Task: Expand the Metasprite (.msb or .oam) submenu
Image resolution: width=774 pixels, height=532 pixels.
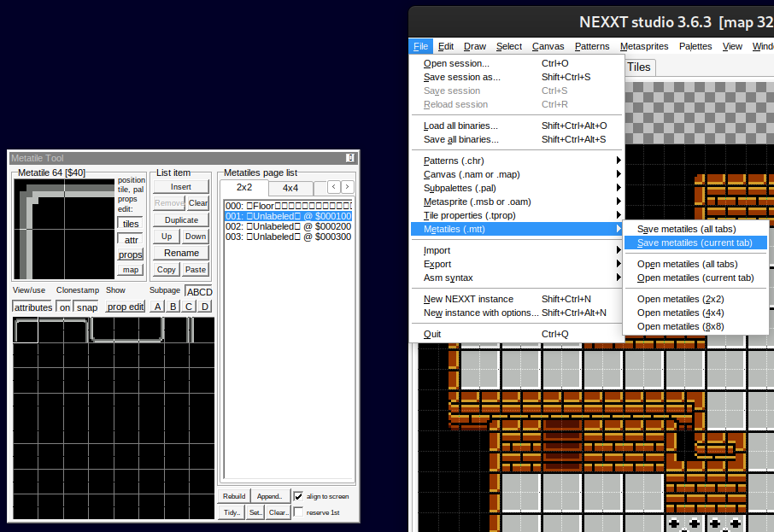Action: pos(517,202)
